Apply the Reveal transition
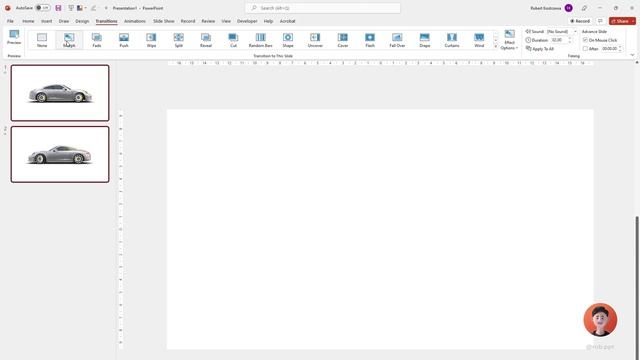The image size is (640, 360). point(206,40)
